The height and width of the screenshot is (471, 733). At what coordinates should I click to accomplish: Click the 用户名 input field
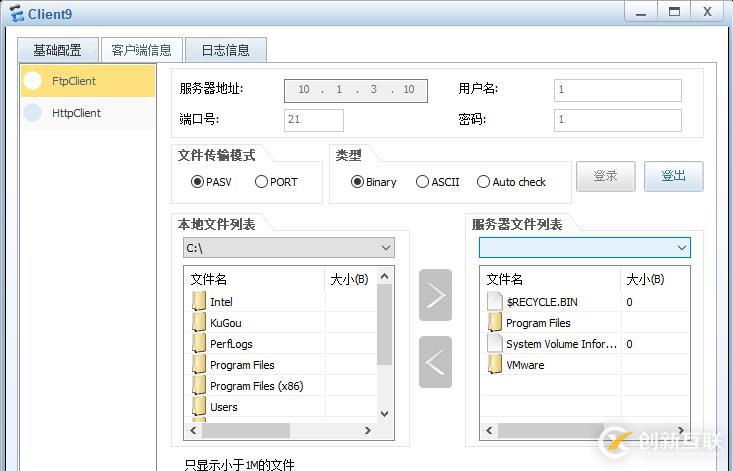[x=618, y=90]
